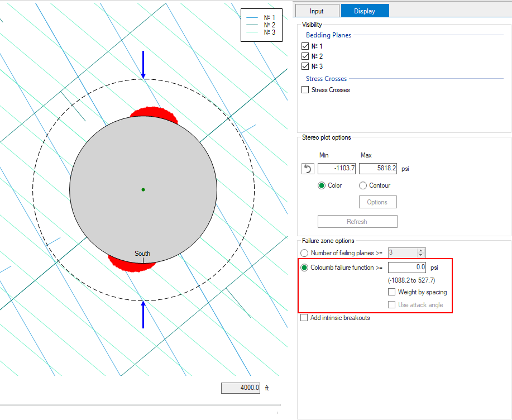Click the South marker on the borehole
The height and width of the screenshot is (420, 512).
click(142, 254)
